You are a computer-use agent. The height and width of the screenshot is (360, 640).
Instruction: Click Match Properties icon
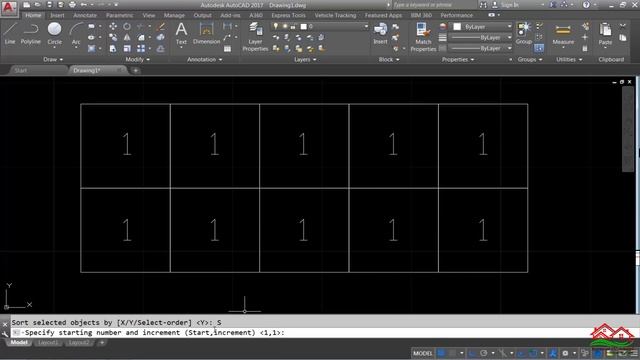[423, 37]
